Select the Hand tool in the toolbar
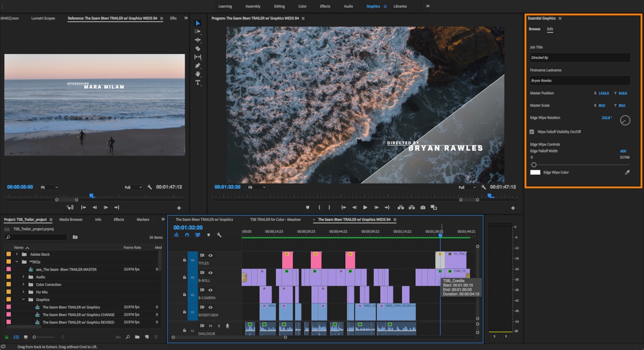This screenshot has height=350, width=644. (198, 74)
